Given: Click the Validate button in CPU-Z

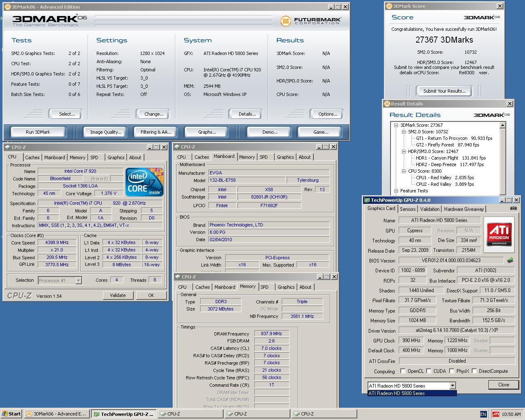Looking at the screenshot, I should [x=118, y=295].
